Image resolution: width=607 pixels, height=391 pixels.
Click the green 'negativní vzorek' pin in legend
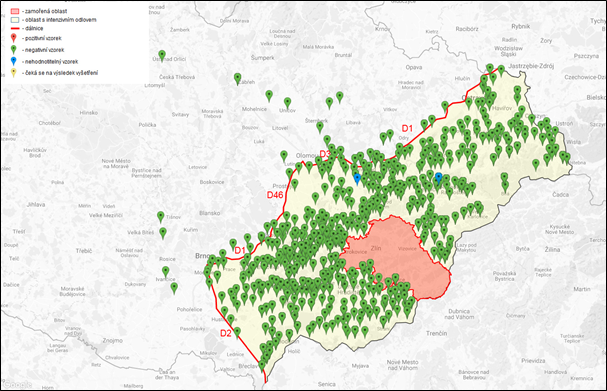point(14,50)
